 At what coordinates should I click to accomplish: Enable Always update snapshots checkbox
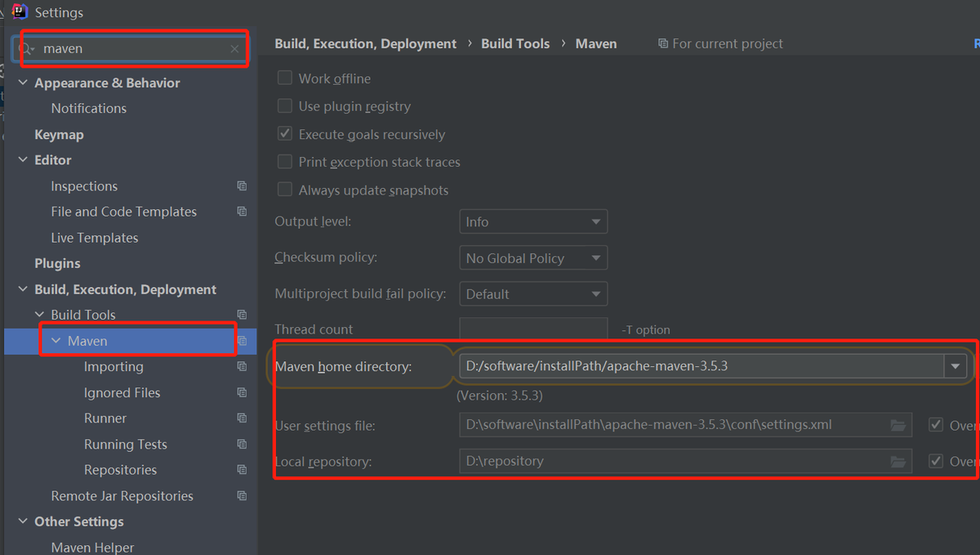(285, 190)
